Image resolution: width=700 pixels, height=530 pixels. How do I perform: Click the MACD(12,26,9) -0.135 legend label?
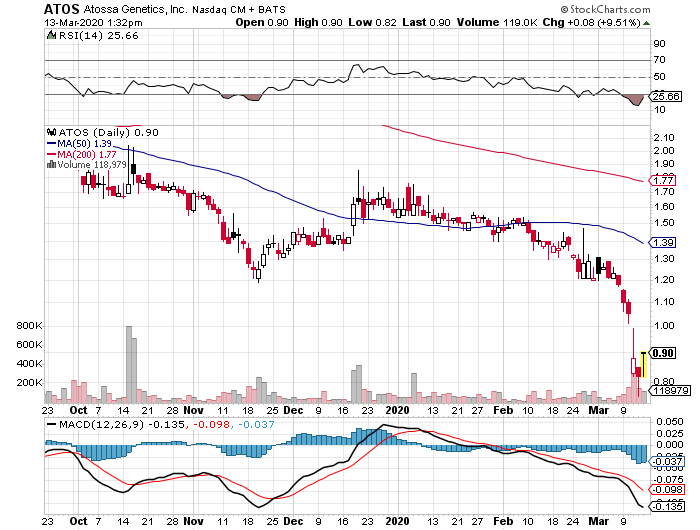pos(121,425)
